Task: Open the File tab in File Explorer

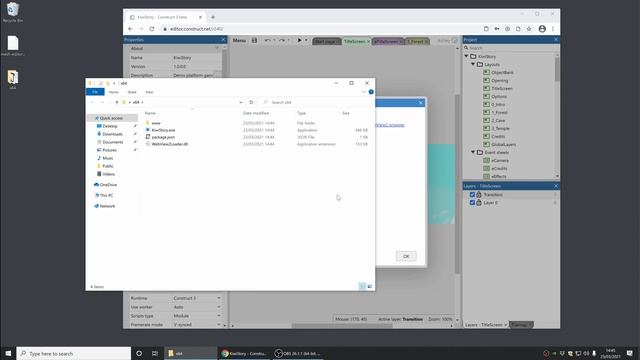Action: coord(95,92)
